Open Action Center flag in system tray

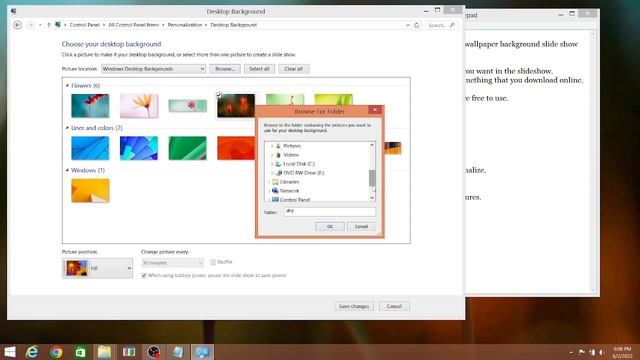[x=582, y=352]
